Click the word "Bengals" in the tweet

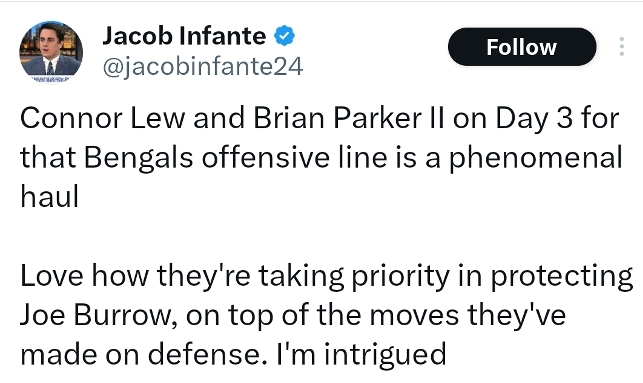coord(139,157)
